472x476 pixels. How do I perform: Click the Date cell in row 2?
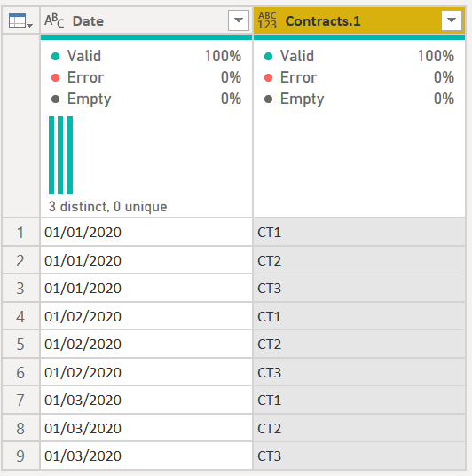pyautogui.click(x=146, y=260)
